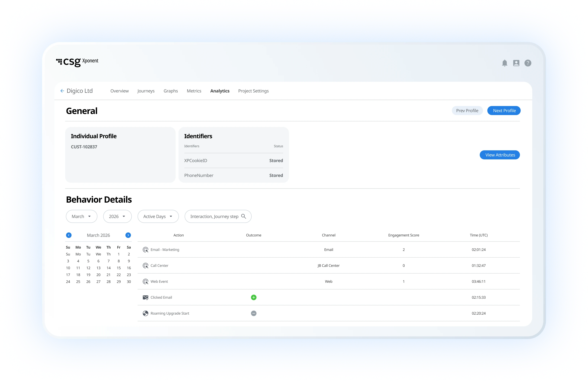Open the notifications bell icon
The height and width of the screenshot is (381, 588).
point(505,63)
